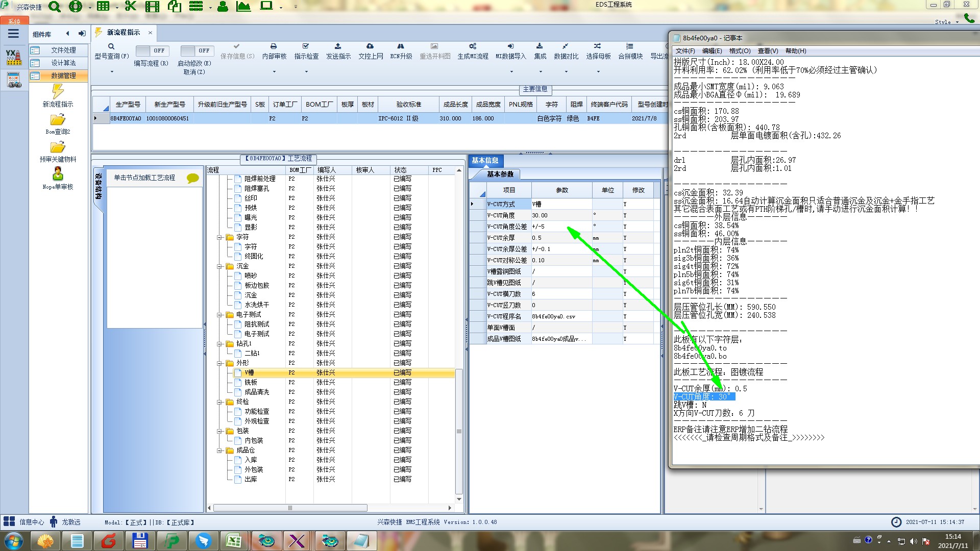Select 数据管理 in component library
The image size is (980, 551).
[59, 76]
